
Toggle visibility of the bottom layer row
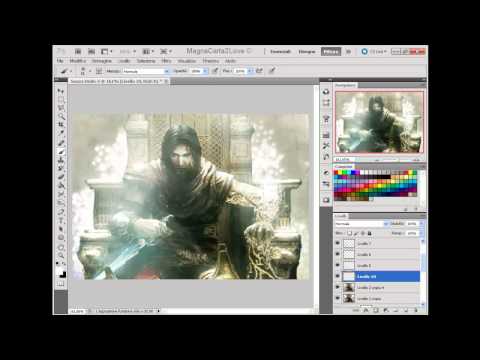point(338,298)
